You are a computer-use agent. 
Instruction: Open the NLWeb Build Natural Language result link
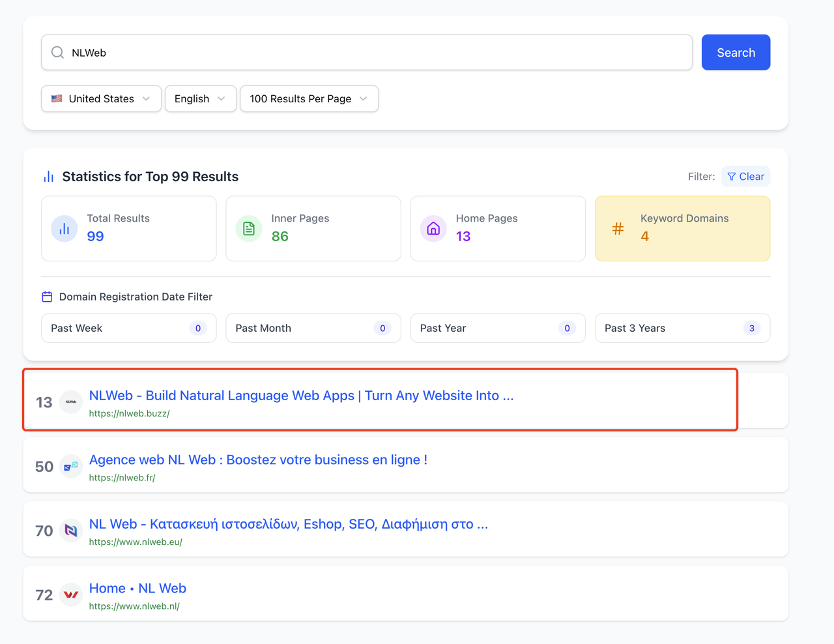coord(301,396)
